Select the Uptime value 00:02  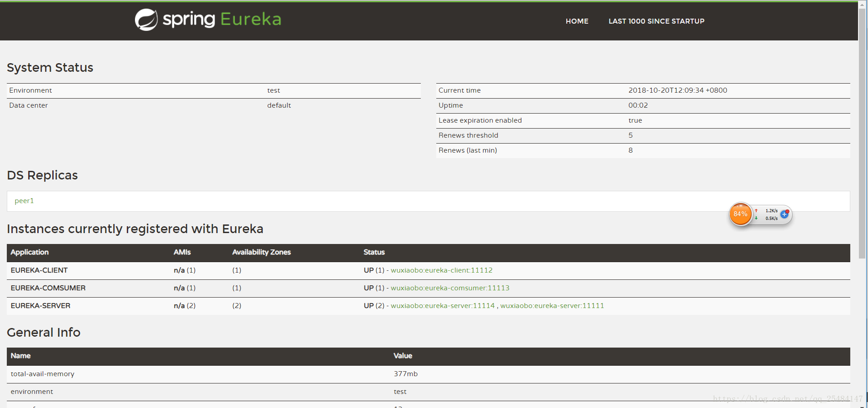click(x=638, y=105)
